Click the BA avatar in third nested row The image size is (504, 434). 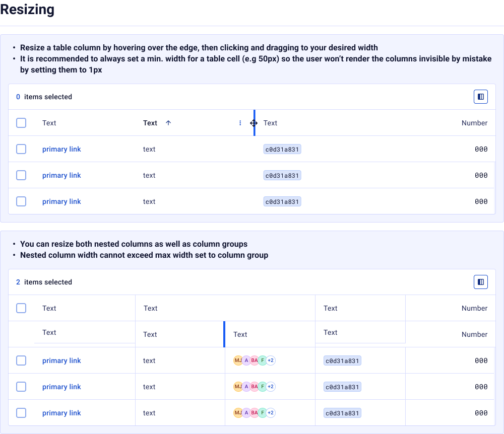254,413
